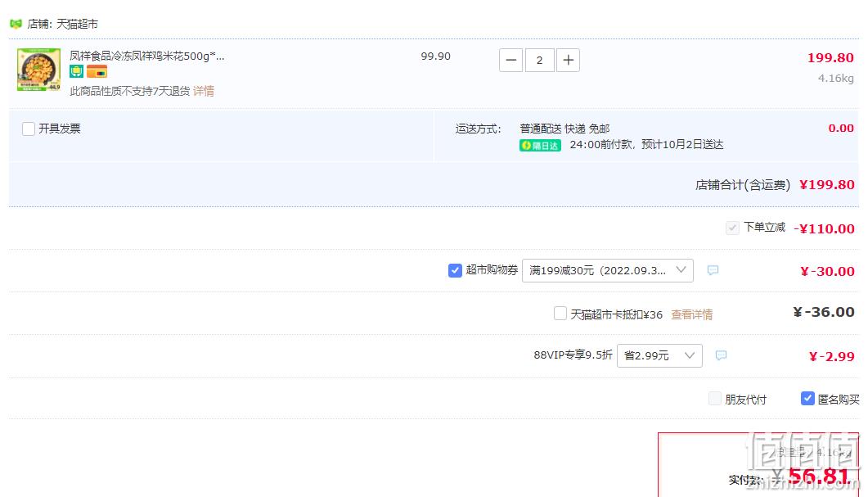Screen dimensions: 868x497
Task: Click the 运送方式 label
Action: pyautogui.click(x=479, y=129)
